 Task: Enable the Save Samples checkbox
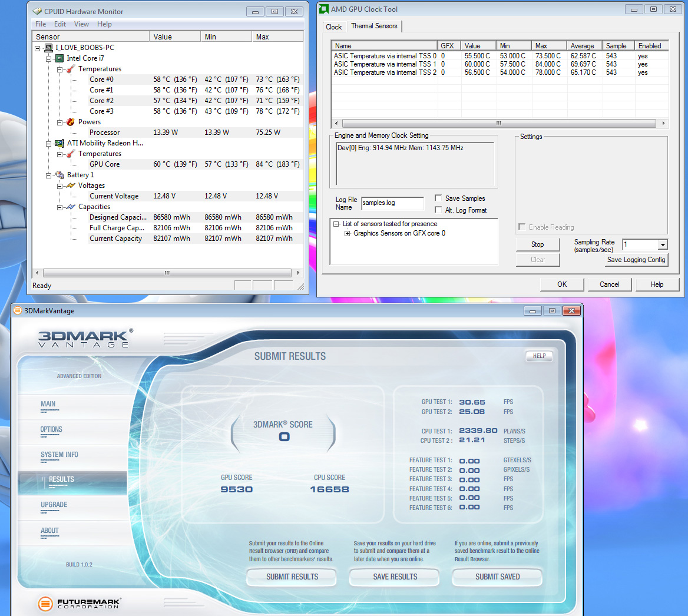click(438, 198)
